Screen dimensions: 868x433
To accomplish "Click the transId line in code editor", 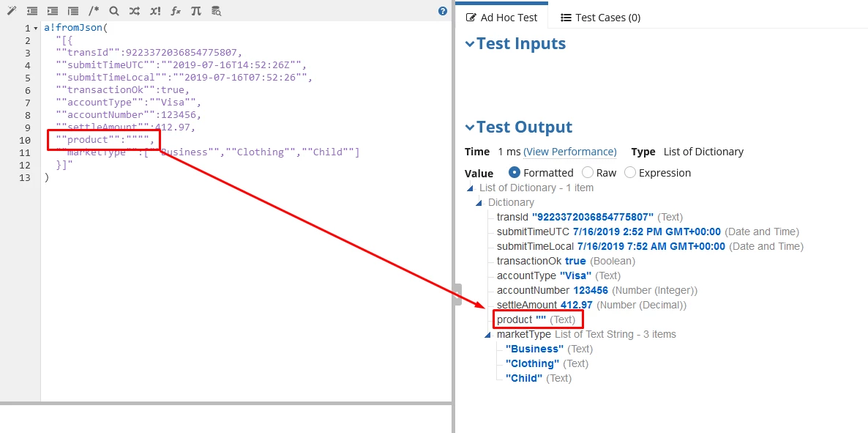I will coord(149,53).
